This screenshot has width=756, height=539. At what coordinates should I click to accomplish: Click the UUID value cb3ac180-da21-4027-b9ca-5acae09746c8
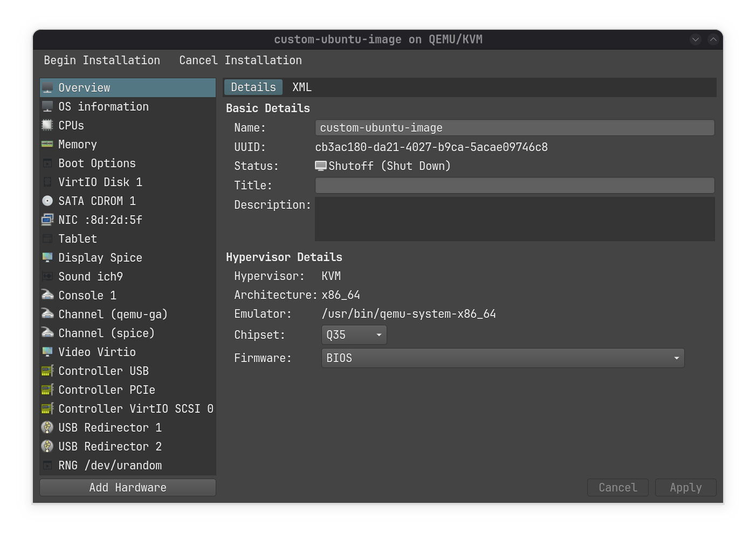pos(431,147)
